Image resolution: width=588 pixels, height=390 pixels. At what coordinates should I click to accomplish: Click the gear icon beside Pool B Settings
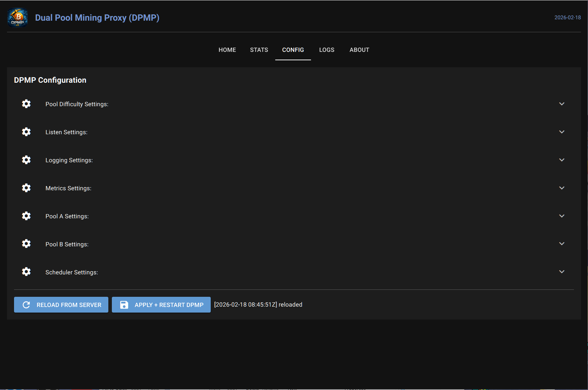pyautogui.click(x=26, y=244)
